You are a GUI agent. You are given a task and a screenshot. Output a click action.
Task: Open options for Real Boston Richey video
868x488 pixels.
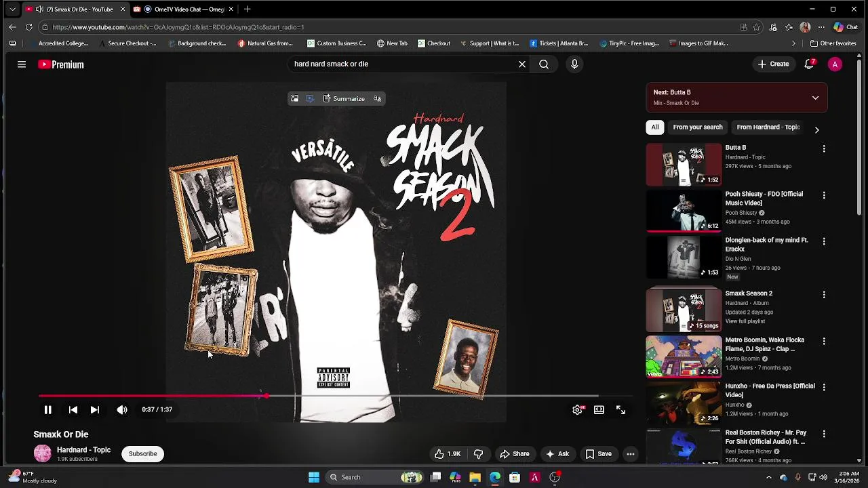824,434
